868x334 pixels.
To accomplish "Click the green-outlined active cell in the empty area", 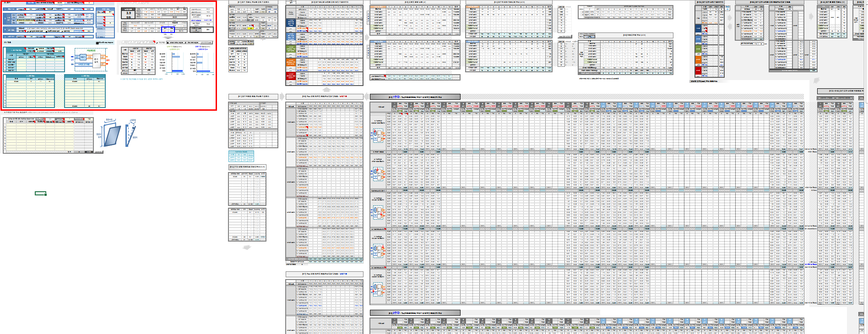I will [40, 193].
